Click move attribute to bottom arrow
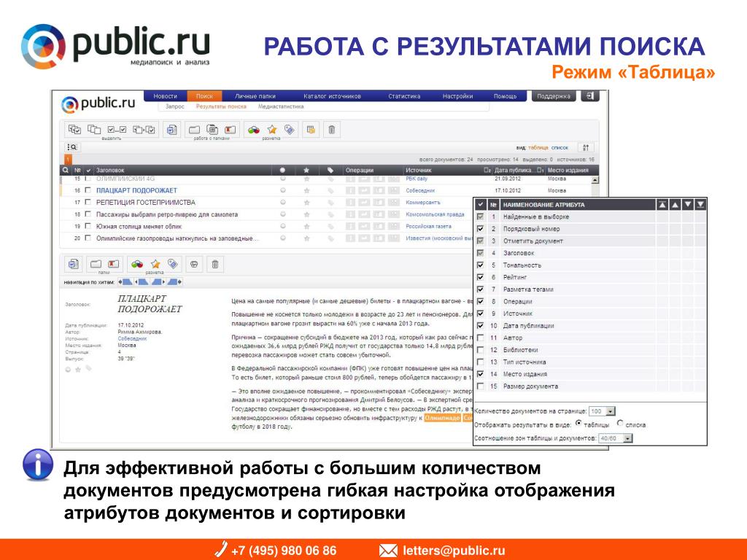This screenshot has width=747, height=560. [x=700, y=205]
